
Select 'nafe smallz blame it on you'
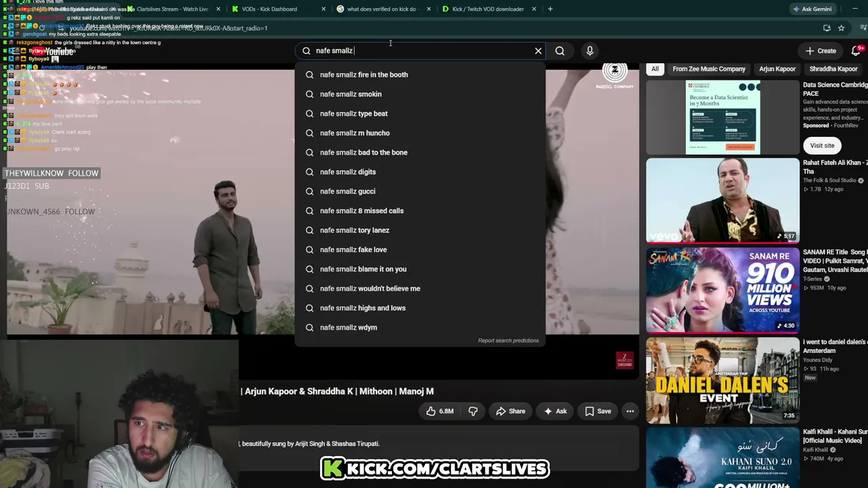tap(420, 269)
